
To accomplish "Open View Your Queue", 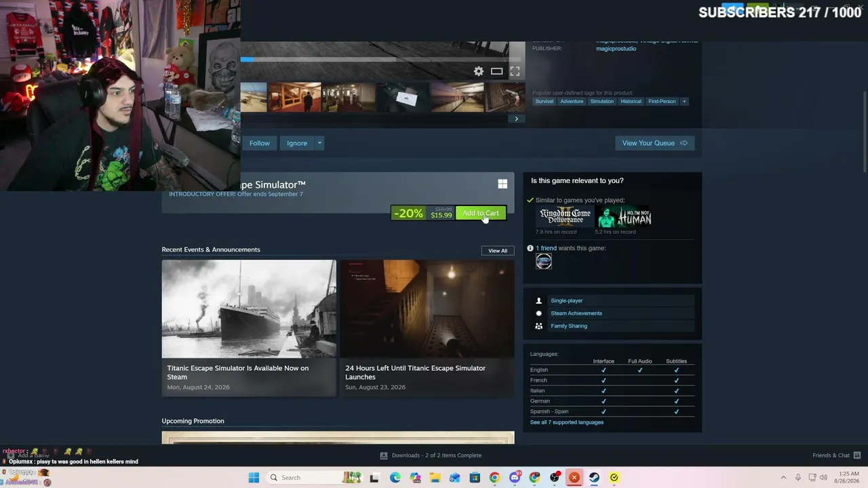I will tap(654, 143).
